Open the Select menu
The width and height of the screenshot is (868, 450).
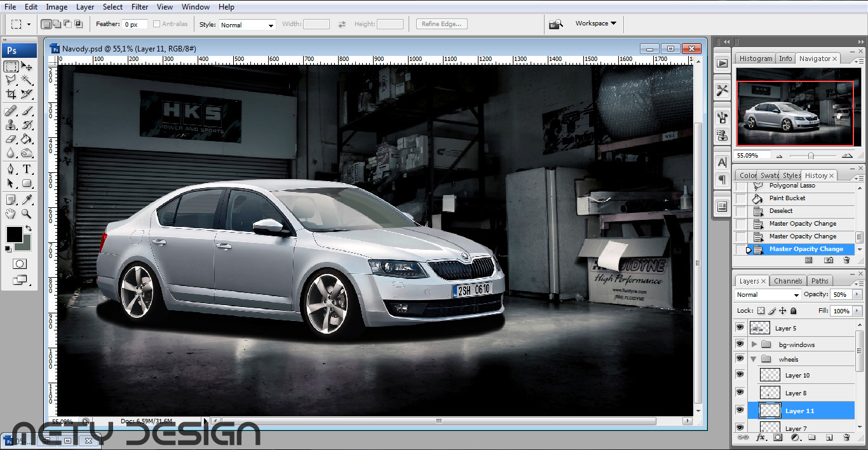click(112, 7)
